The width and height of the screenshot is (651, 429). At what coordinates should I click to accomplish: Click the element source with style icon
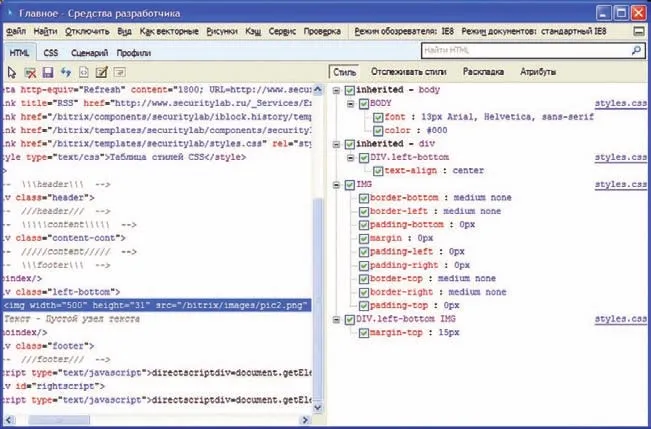pos(84,73)
